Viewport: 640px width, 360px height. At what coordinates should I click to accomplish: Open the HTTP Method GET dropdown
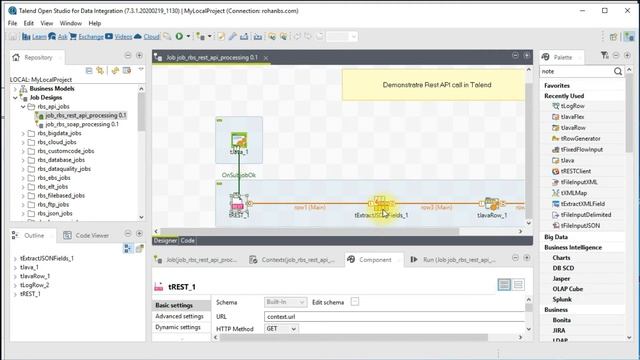[281, 329]
